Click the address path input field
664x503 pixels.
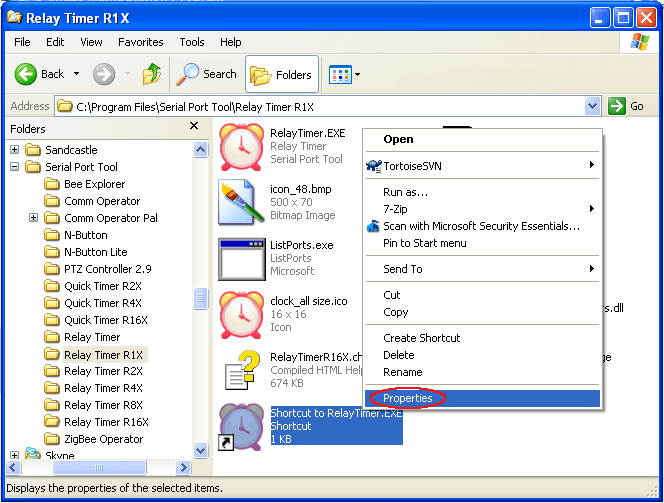(326, 106)
